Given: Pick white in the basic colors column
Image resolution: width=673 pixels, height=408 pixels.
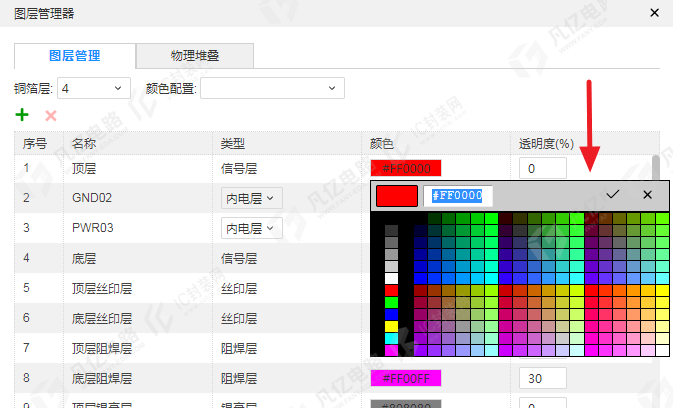Looking at the screenshot, I should pos(391,279).
